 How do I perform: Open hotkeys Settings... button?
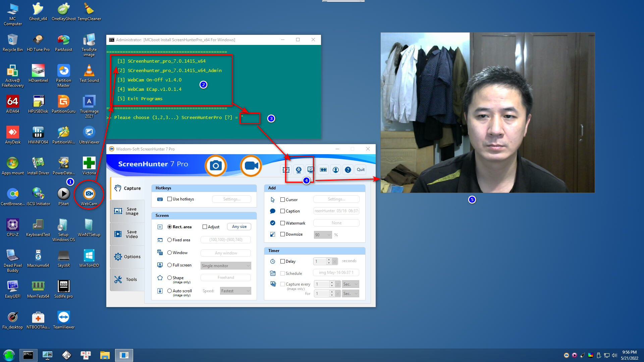coord(231,199)
